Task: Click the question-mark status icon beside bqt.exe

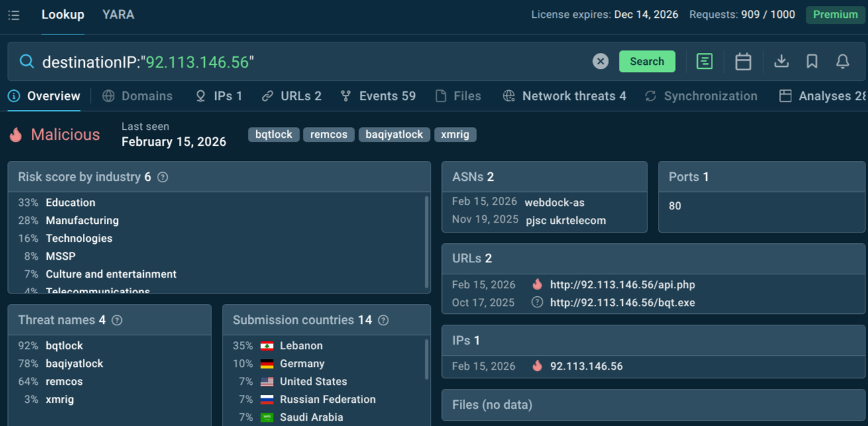Action: tap(537, 302)
